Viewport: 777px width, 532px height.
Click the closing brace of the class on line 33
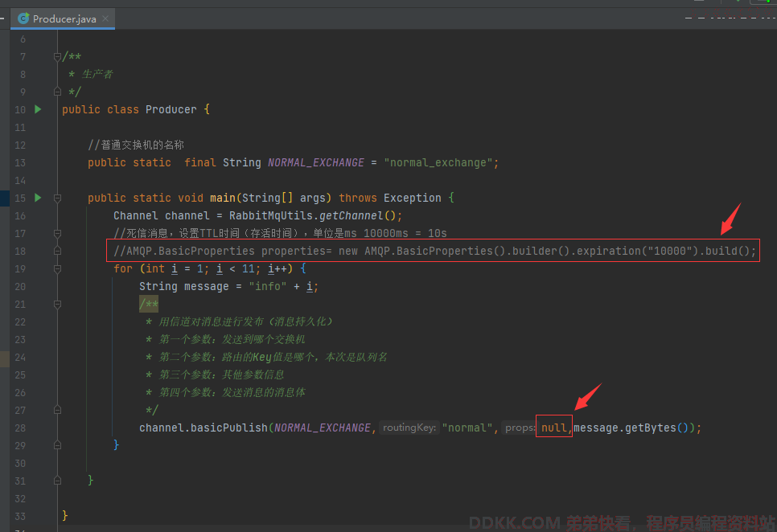coord(65,516)
